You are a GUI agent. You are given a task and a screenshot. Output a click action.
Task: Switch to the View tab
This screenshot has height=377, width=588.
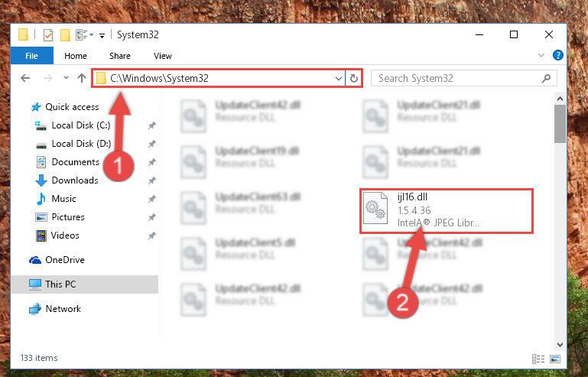point(163,56)
